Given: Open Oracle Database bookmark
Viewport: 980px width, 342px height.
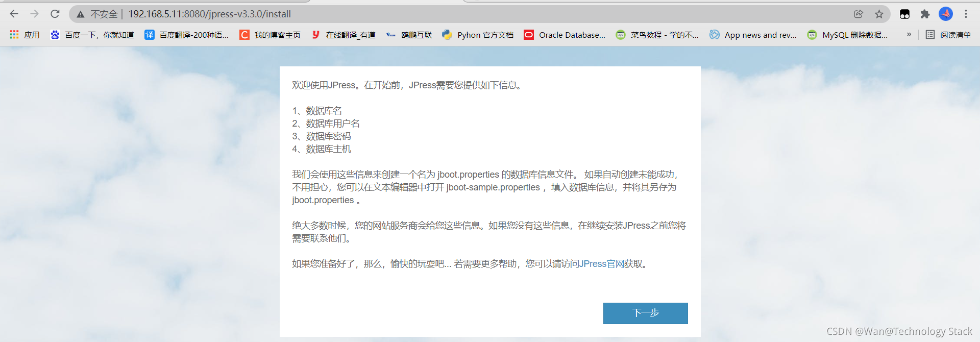Looking at the screenshot, I should pyautogui.click(x=565, y=35).
